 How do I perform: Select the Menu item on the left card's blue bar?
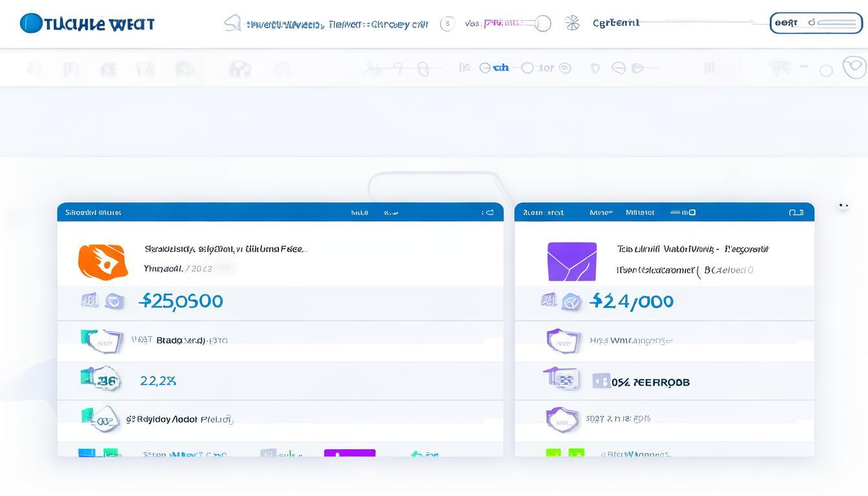tap(359, 212)
